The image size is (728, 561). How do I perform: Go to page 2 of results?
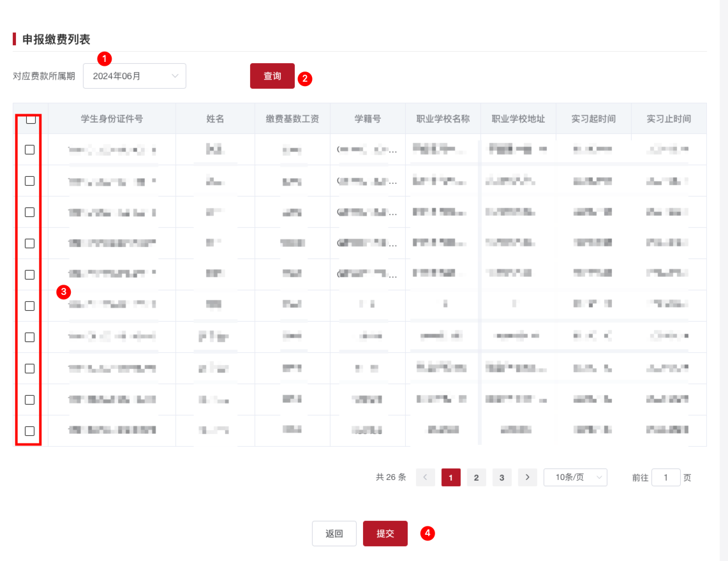pos(476,477)
